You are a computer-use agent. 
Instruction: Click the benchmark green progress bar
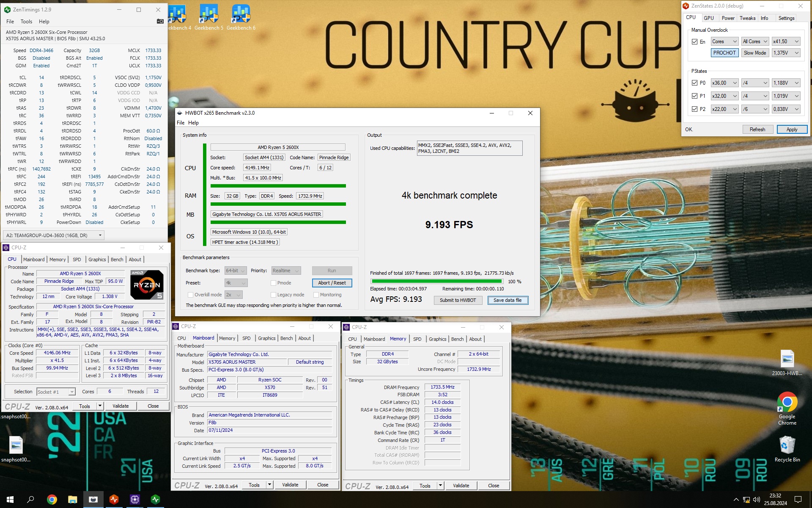(x=436, y=281)
